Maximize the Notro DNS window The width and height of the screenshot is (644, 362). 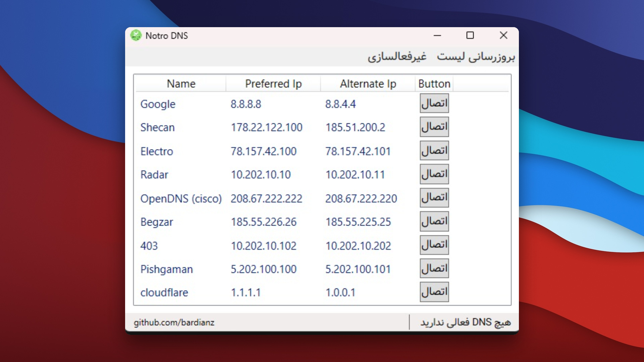[x=470, y=36]
